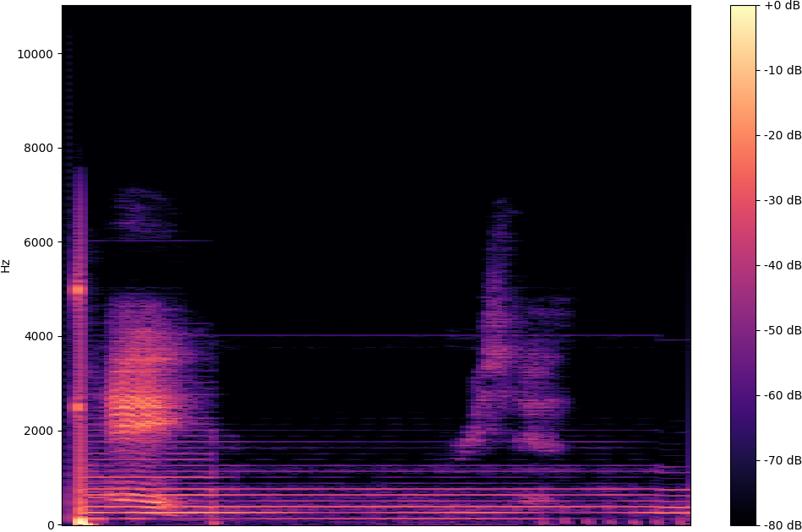
Task: Click the 2000 Hz axis label
Action: (x=38, y=431)
